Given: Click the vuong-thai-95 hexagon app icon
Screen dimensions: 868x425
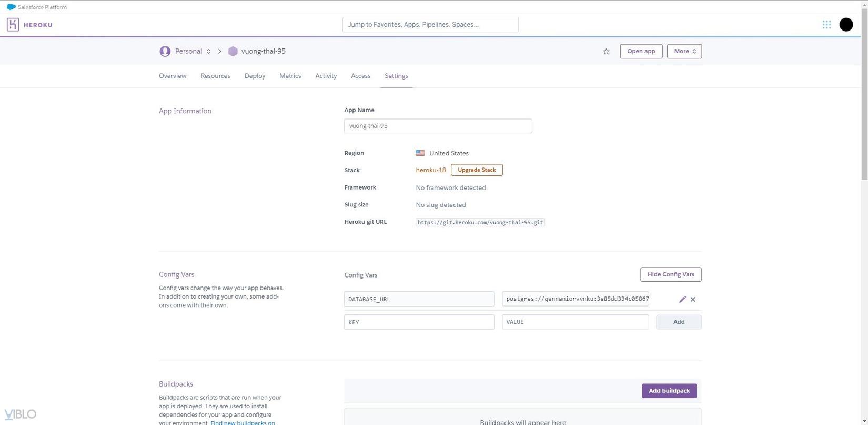Looking at the screenshot, I should tap(233, 51).
